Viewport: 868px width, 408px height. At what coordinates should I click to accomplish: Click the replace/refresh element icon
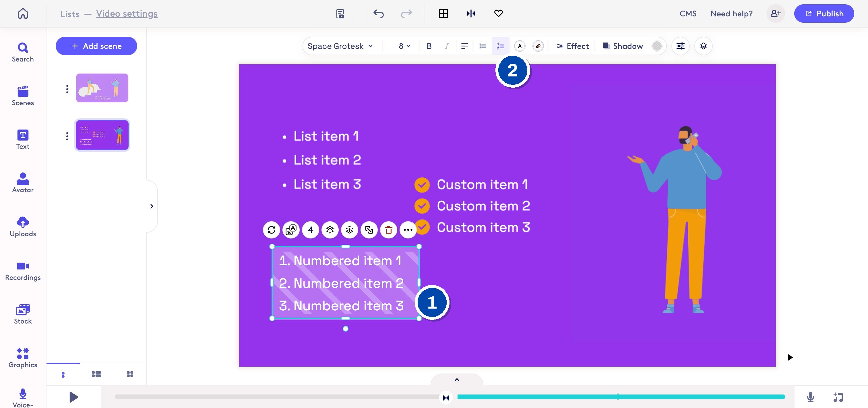coord(272,230)
